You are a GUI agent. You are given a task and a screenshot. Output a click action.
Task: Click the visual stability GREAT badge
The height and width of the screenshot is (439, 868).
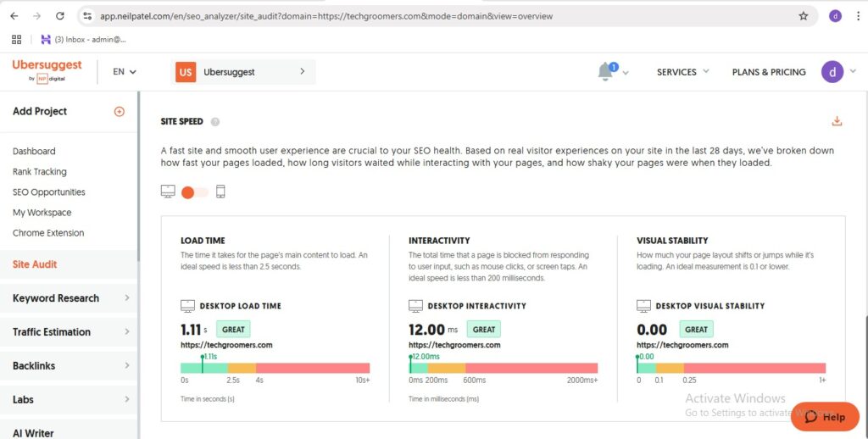[x=696, y=330]
